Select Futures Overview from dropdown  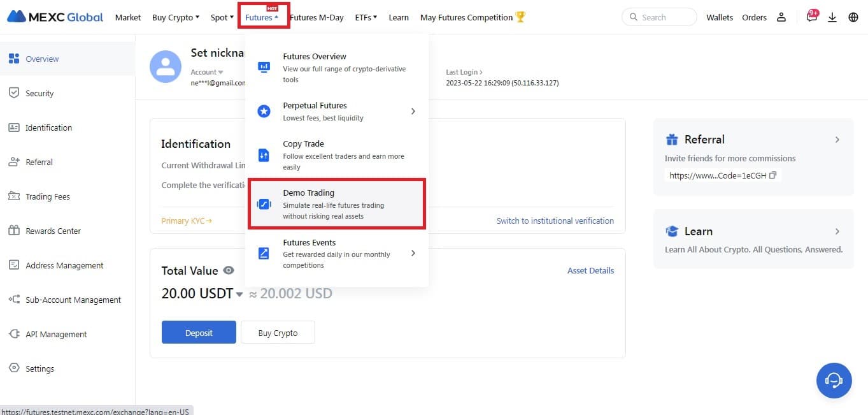pyautogui.click(x=337, y=67)
